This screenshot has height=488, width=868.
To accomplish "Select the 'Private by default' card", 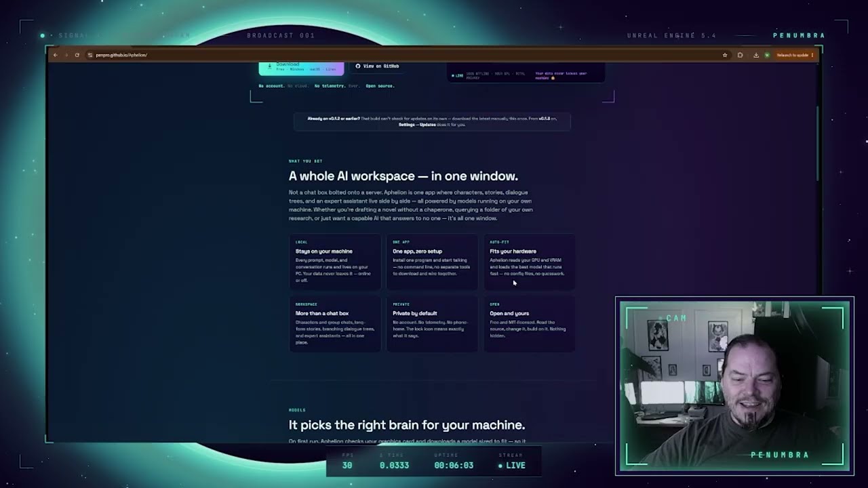I will click(433, 325).
